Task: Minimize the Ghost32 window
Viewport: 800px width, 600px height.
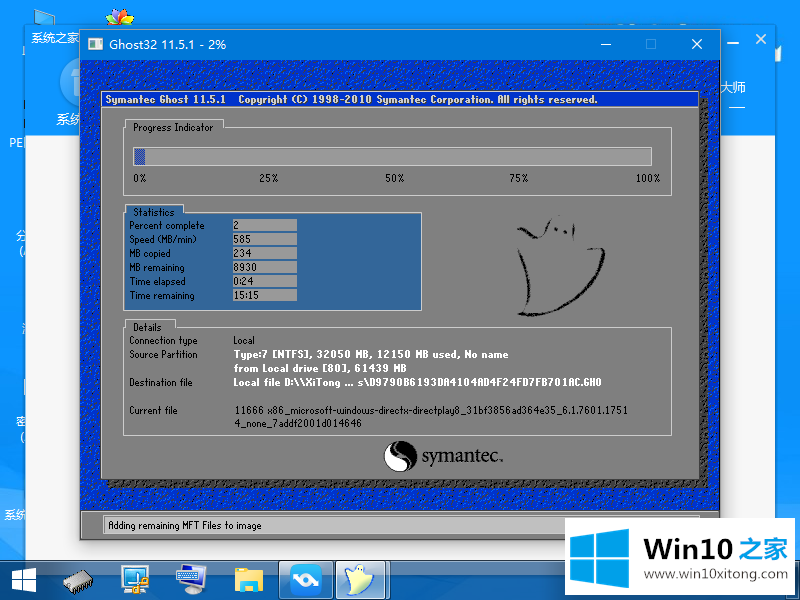Action: click(606, 44)
